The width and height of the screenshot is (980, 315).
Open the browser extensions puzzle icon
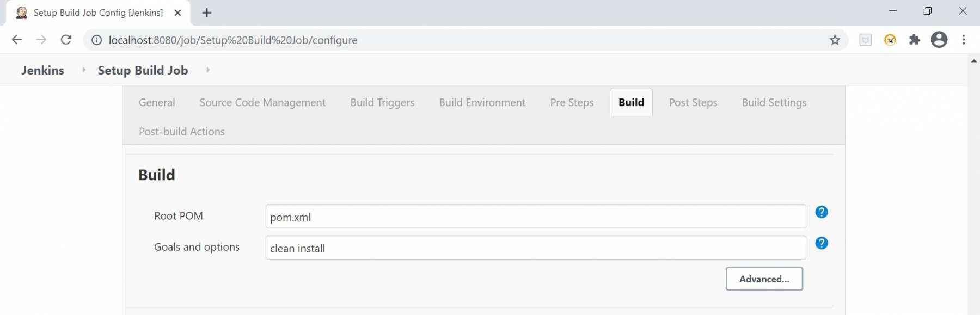coord(915,40)
